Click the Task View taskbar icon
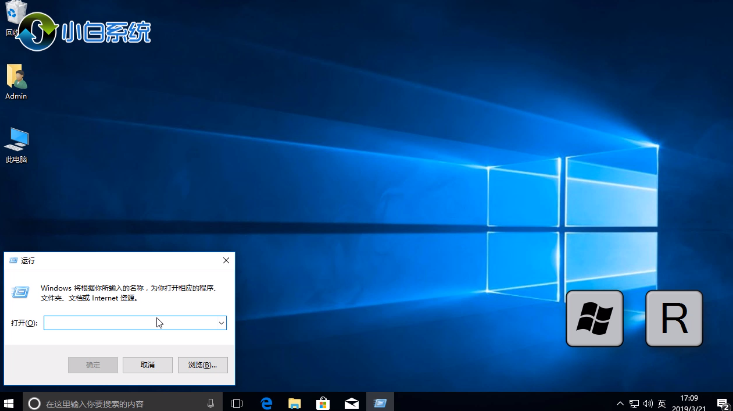Image resolution: width=733 pixels, height=411 pixels. coord(237,403)
